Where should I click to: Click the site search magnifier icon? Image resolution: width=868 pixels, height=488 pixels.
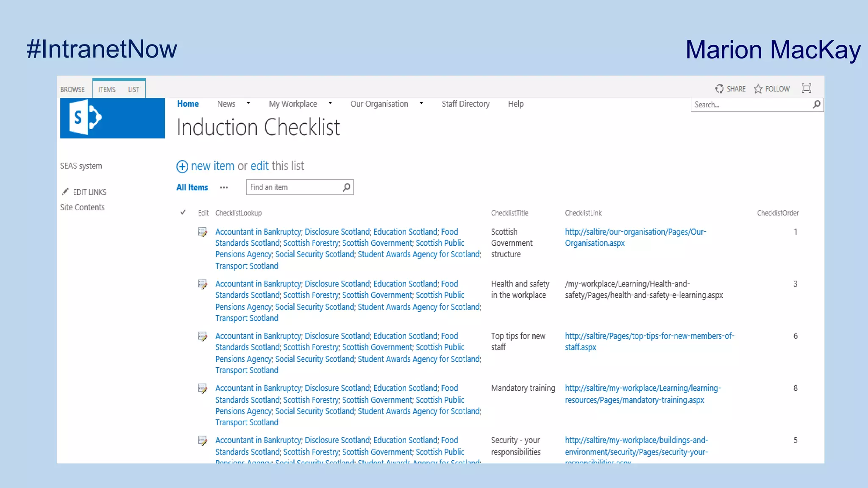[816, 104]
